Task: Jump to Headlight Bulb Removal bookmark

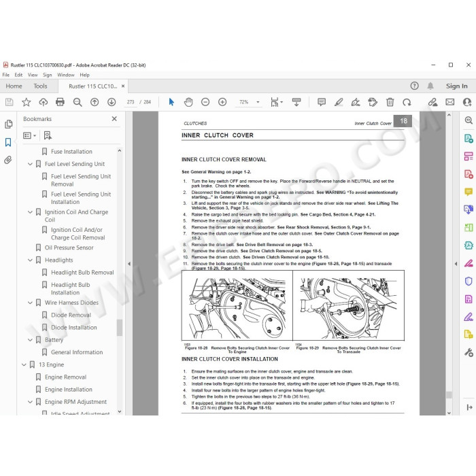Action: pyautogui.click(x=82, y=272)
